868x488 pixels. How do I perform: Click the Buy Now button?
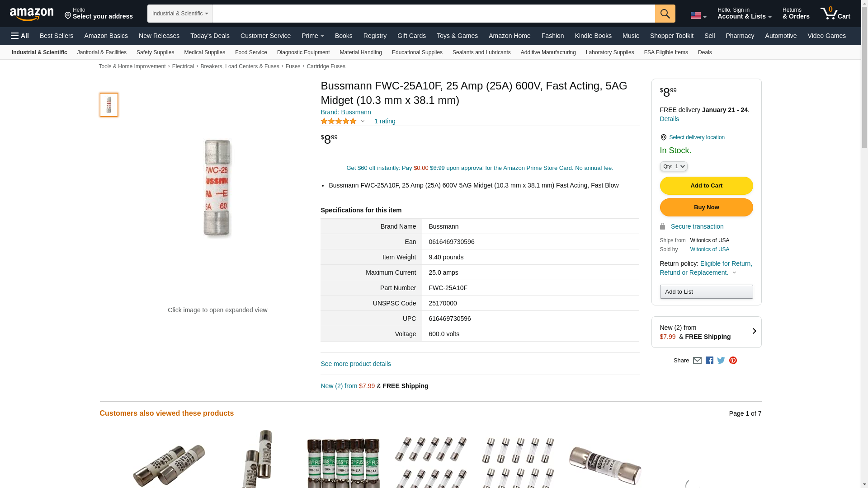point(706,207)
